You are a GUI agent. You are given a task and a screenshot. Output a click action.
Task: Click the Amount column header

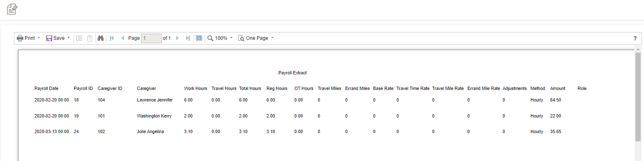[558, 88]
